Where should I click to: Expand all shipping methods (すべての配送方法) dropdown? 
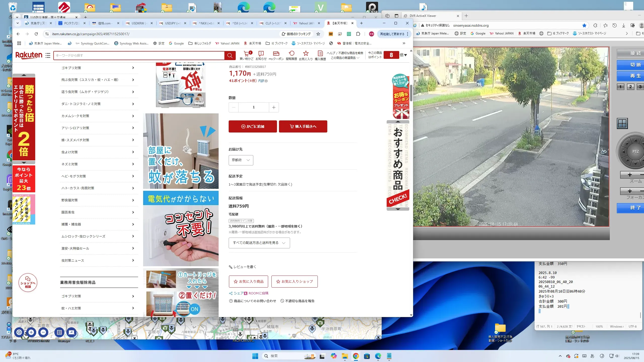(x=259, y=243)
